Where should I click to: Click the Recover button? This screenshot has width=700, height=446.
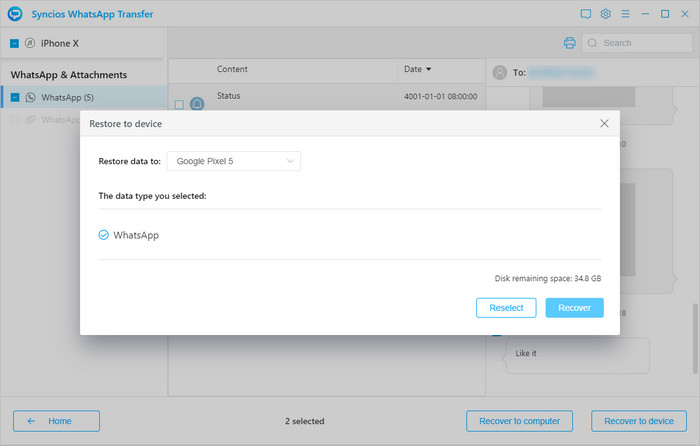pos(575,308)
